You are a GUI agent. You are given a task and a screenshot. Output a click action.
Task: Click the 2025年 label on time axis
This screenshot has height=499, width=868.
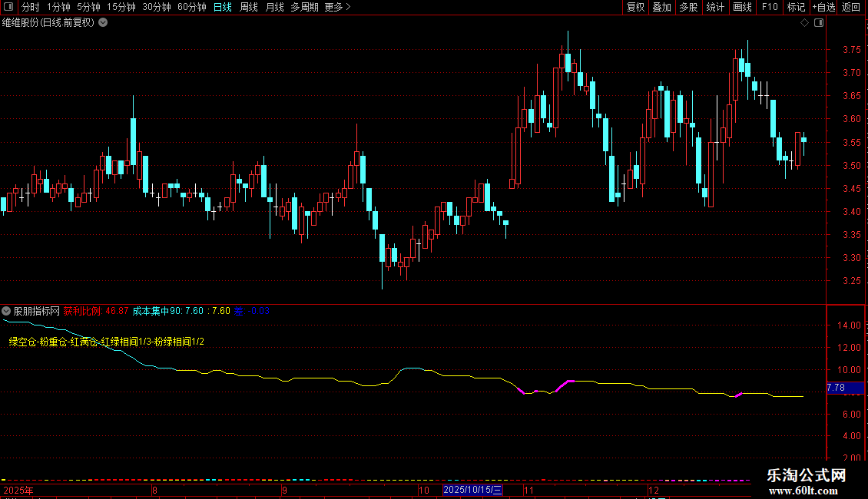click(18, 490)
